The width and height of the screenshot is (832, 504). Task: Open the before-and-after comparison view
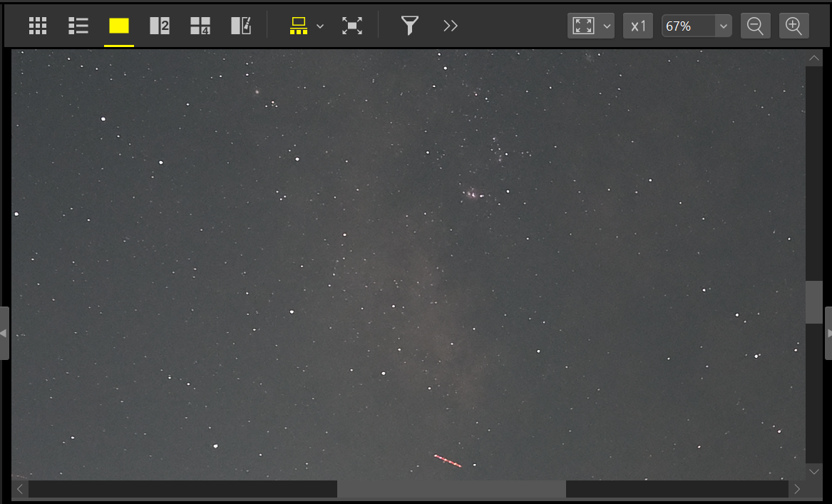[x=241, y=26]
